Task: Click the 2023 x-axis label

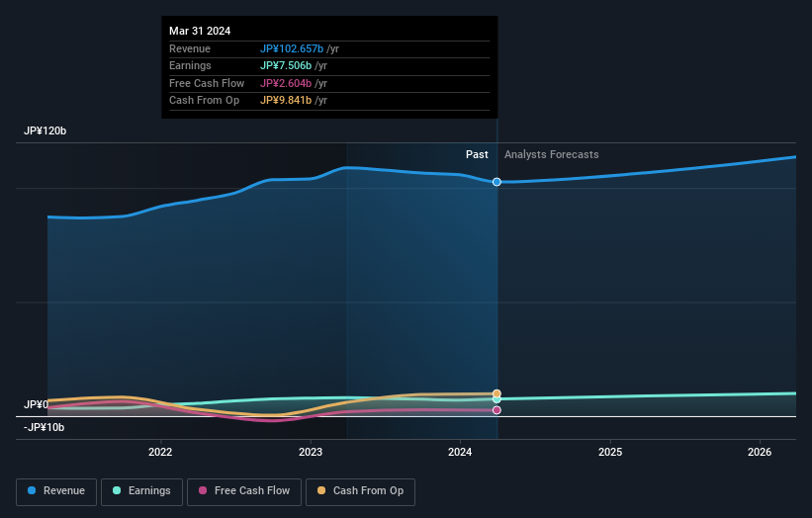Action: 311,453
